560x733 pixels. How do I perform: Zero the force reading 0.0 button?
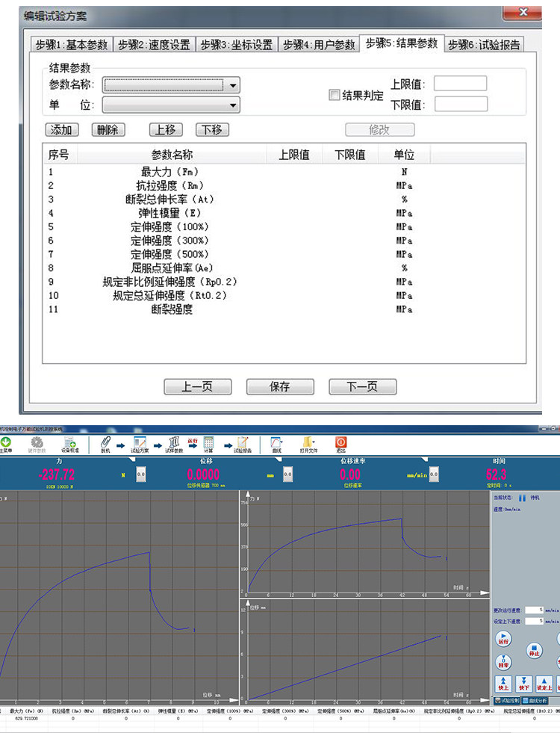coord(141,474)
